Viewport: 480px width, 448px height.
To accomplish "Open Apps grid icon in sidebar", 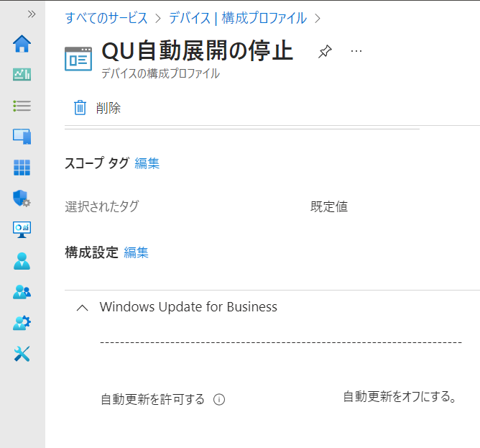I will (22, 168).
